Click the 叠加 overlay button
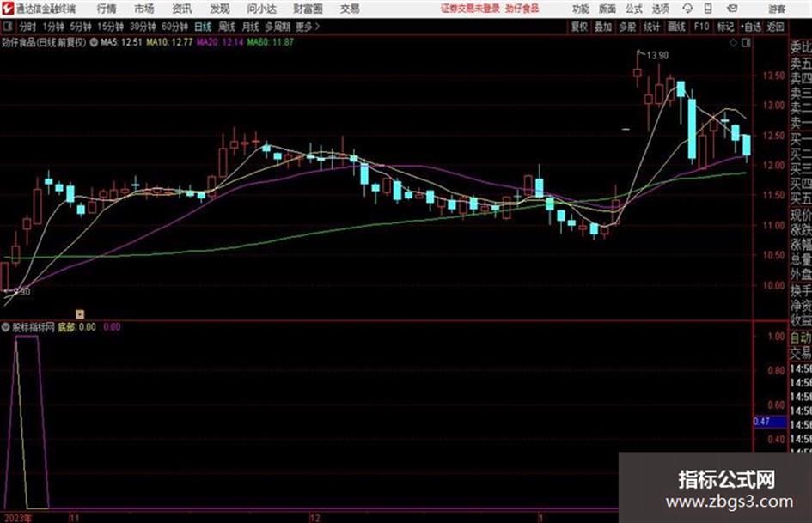812x523 pixels. (x=603, y=27)
